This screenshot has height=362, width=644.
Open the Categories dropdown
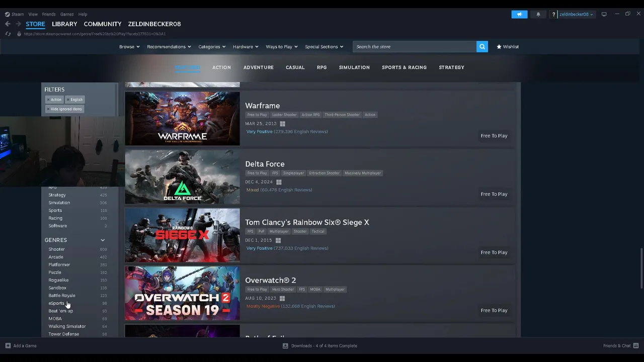pos(212,47)
